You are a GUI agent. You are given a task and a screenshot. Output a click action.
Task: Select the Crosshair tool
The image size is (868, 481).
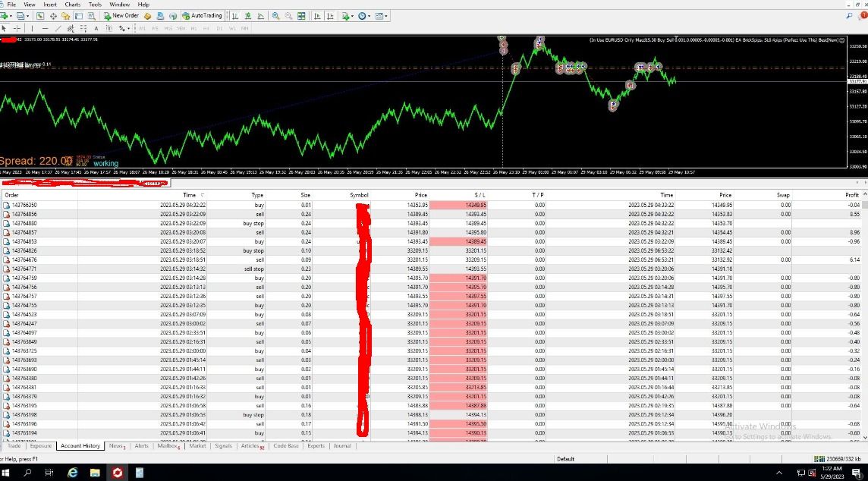tap(17, 28)
